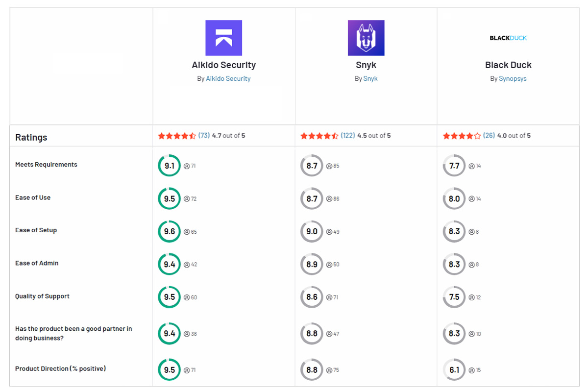Click Aikido's 9.5 Ease of Use ring

coord(169,198)
